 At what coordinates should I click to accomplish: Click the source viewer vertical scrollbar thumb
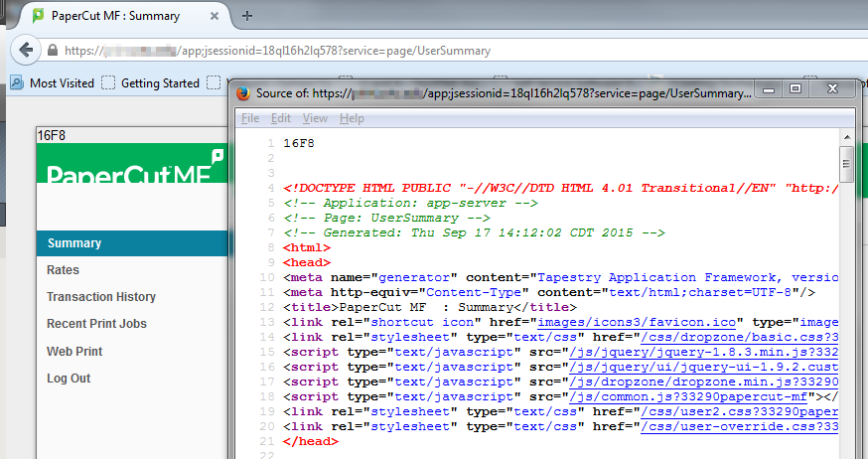[846, 164]
